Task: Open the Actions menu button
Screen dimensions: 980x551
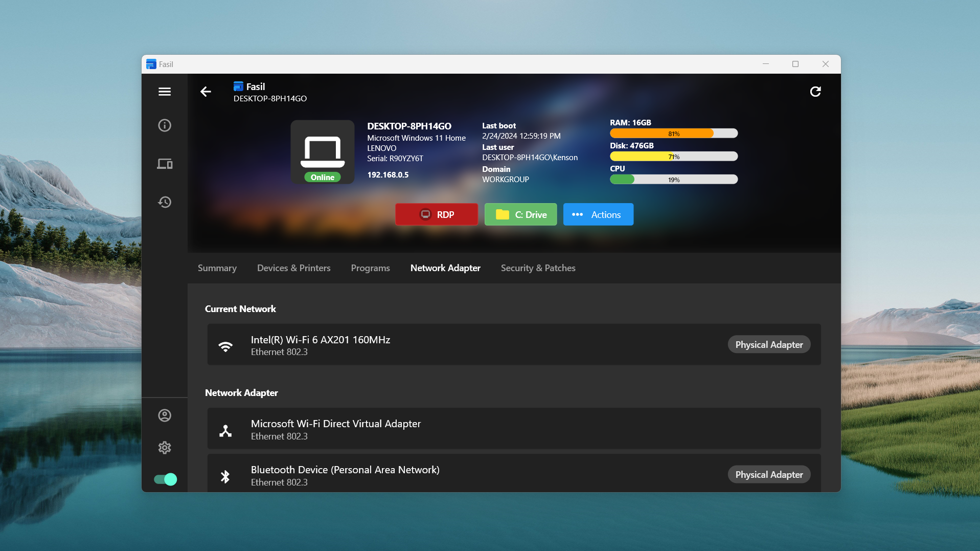Action: [598, 214]
